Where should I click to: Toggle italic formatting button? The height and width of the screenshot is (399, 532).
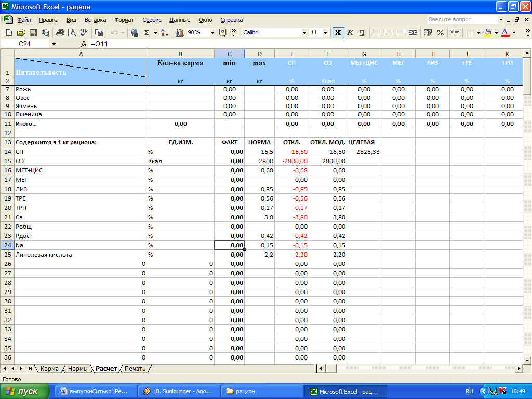(350, 32)
